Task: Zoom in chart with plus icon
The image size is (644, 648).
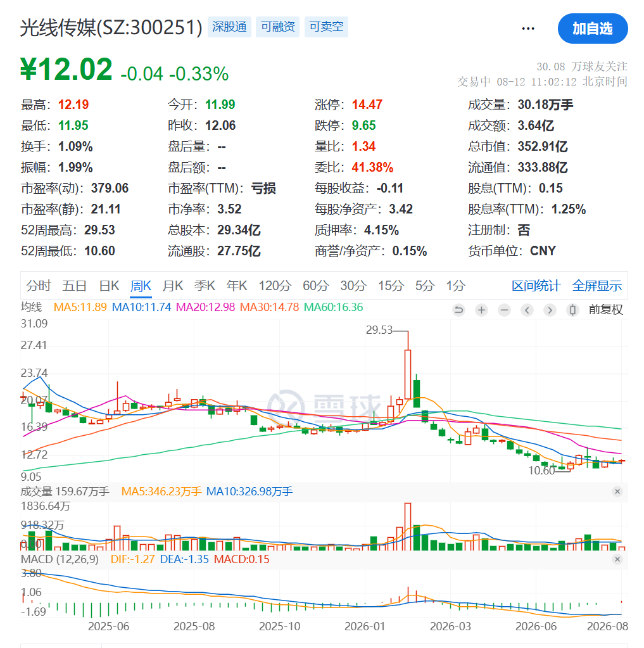Action: 481,310
